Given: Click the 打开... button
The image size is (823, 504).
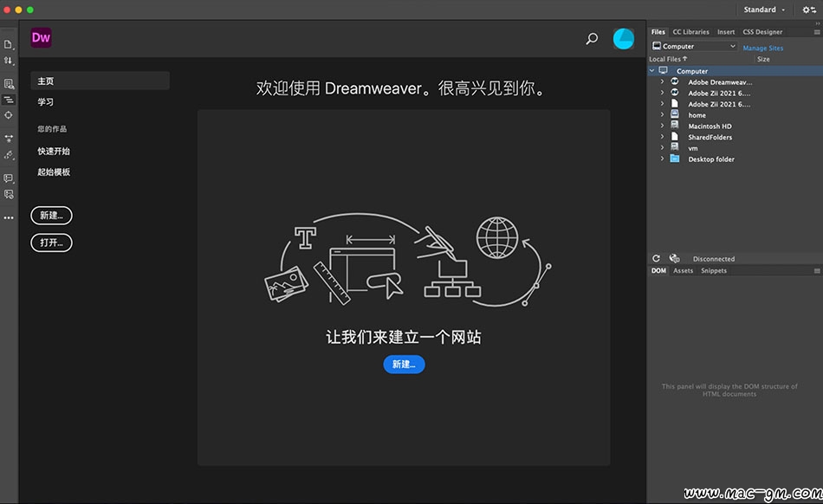Looking at the screenshot, I should click(x=51, y=242).
